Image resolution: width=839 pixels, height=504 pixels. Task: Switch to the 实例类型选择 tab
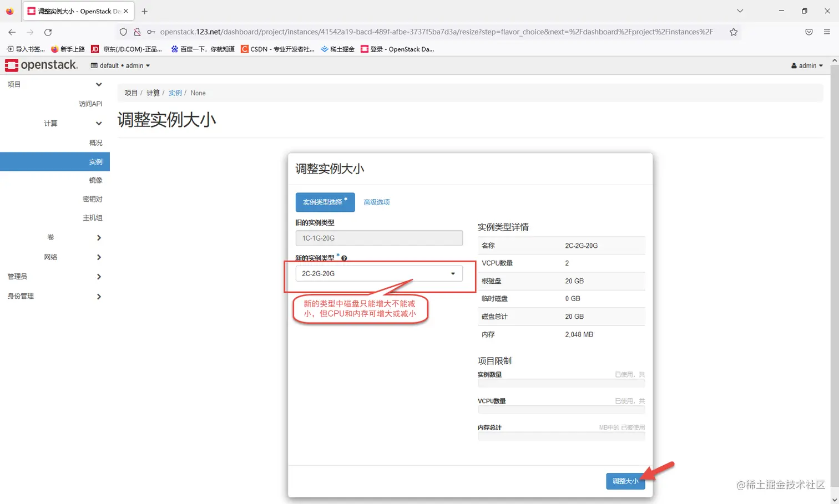pos(325,202)
